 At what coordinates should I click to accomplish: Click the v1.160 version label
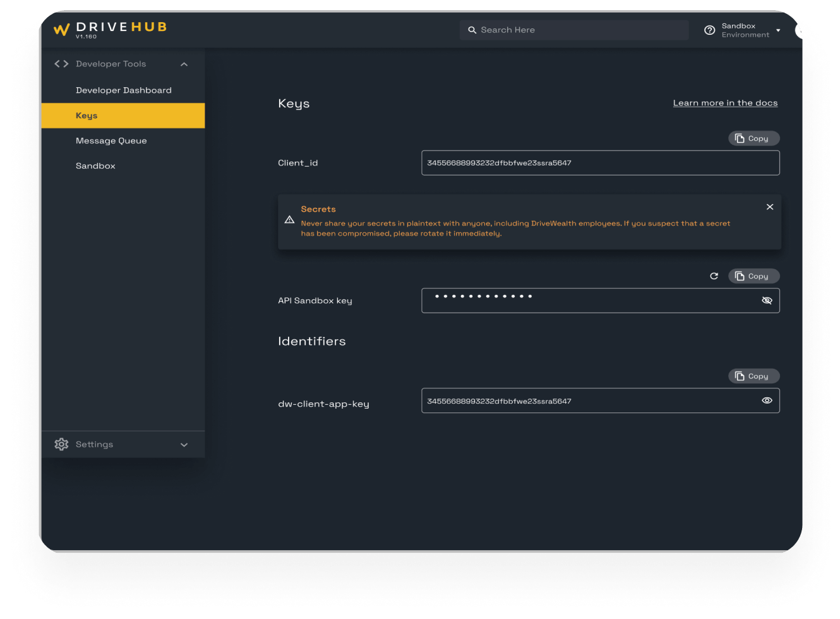(86, 37)
